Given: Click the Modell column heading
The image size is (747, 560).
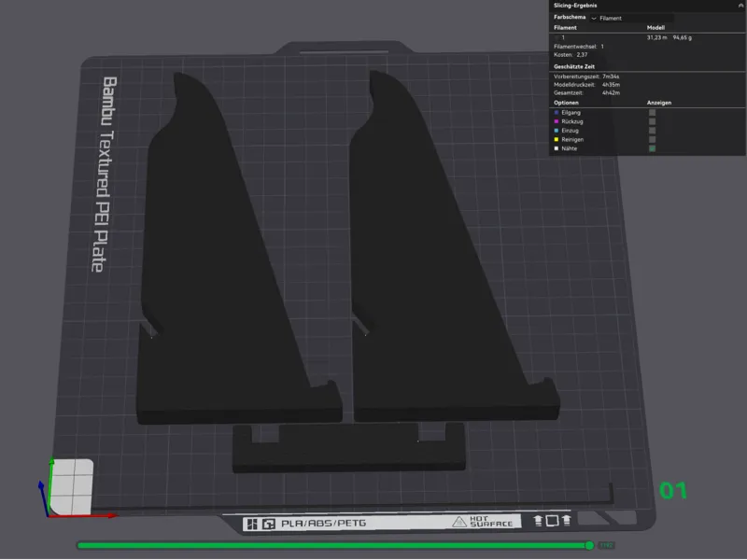Looking at the screenshot, I should coord(655,28).
